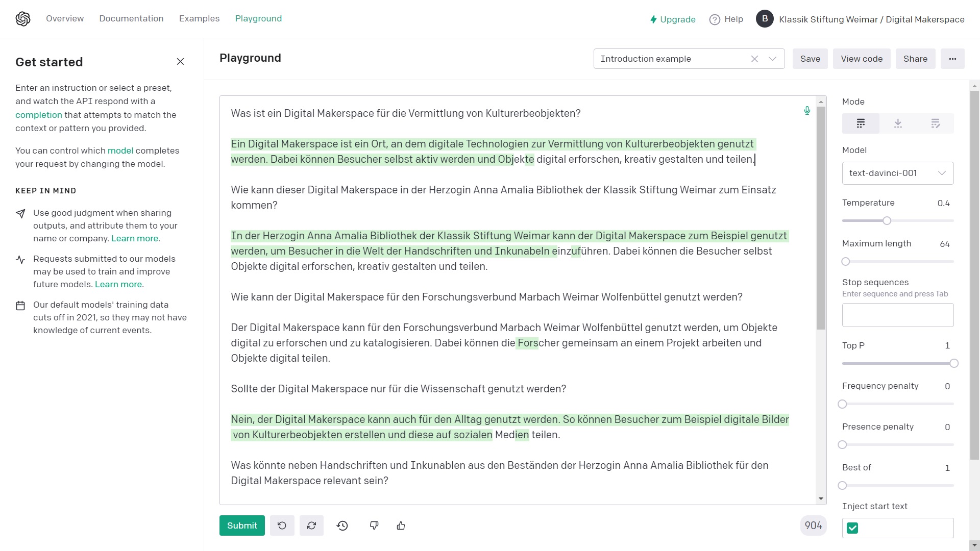Click the editor scrollbar up arrow
Screen dimensions: 980x551
pos(821,102)
